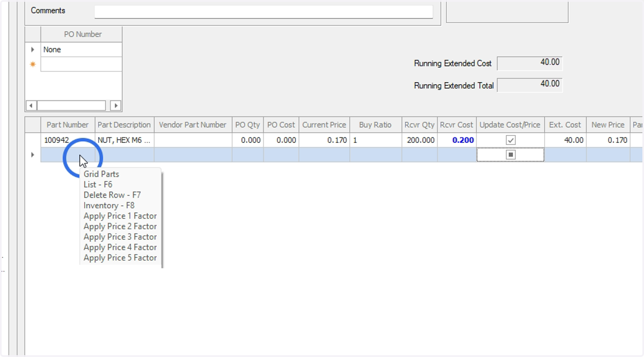Image resolution: width=644 pixels, height=357 pixels.
Task: Click the Part Number column header
Action: 68,125
